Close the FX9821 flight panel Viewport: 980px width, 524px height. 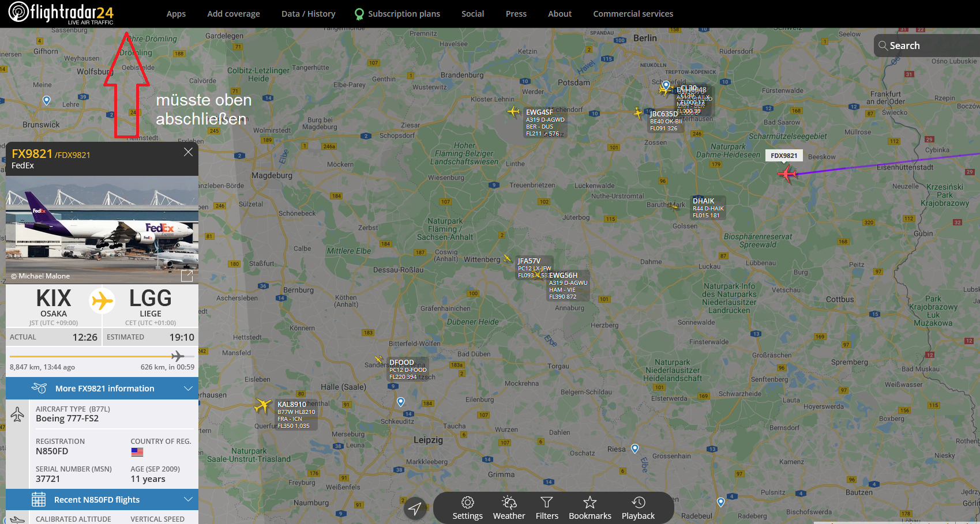point(188,152)
